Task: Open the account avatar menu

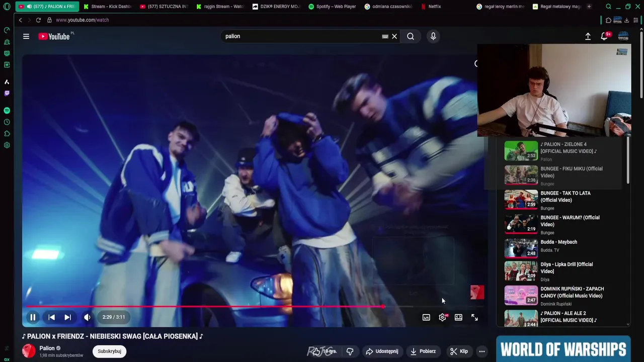Action: [x=623, y=36]
